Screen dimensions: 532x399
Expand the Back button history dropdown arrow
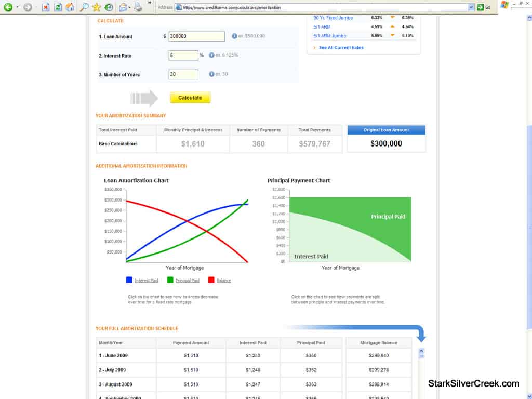16,7
